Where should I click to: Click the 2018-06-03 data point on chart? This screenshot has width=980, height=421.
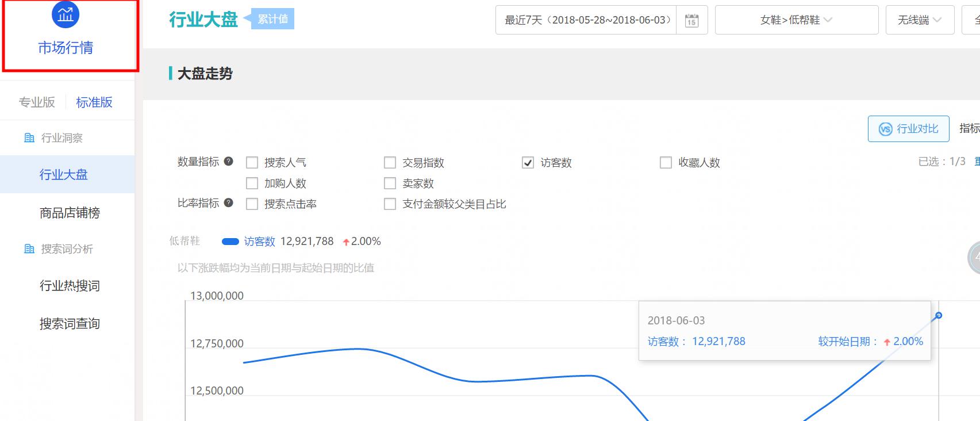coord(939,315)
